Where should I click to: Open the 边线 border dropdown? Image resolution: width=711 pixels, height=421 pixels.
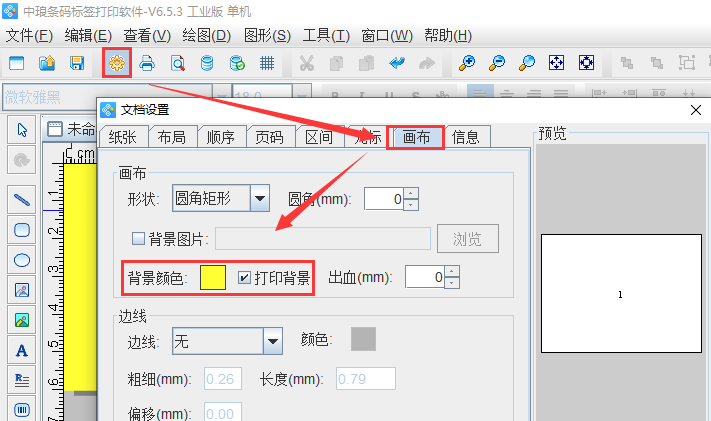227,341
